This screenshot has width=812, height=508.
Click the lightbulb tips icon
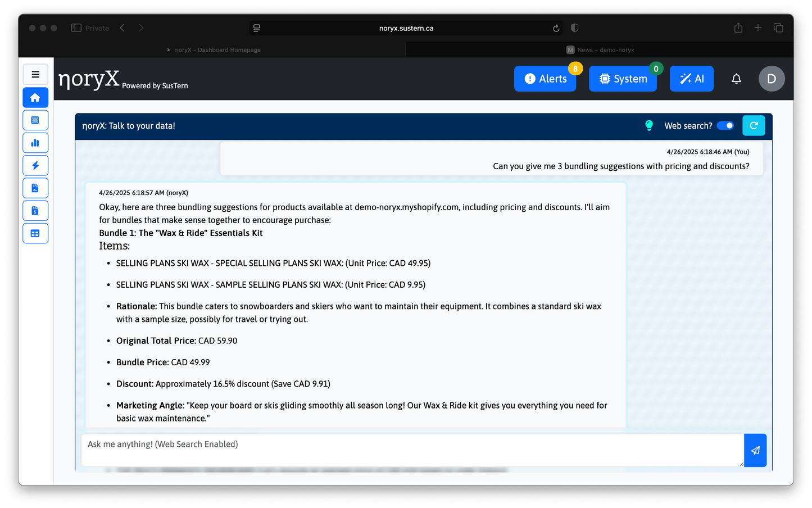(649, 126)
